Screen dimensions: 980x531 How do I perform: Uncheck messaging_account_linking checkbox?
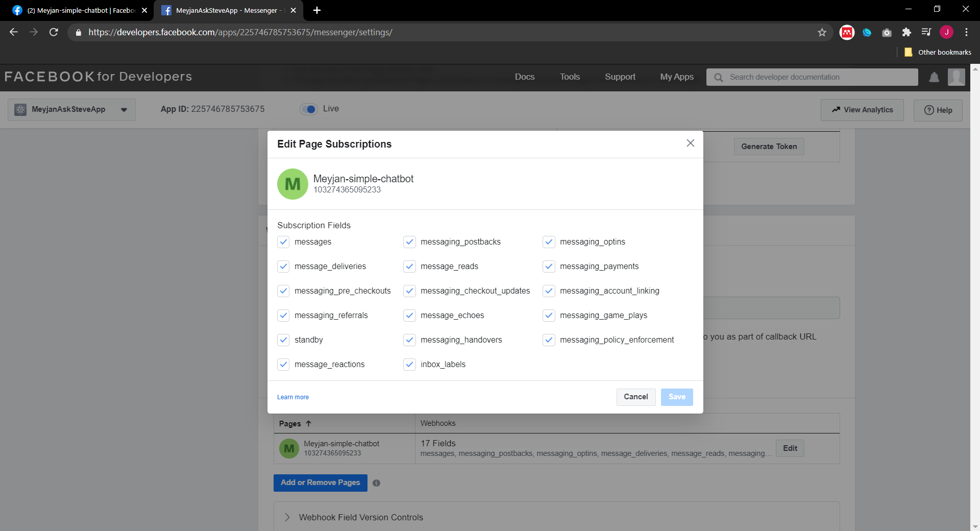pyautogui.click(x=549, y=291)
